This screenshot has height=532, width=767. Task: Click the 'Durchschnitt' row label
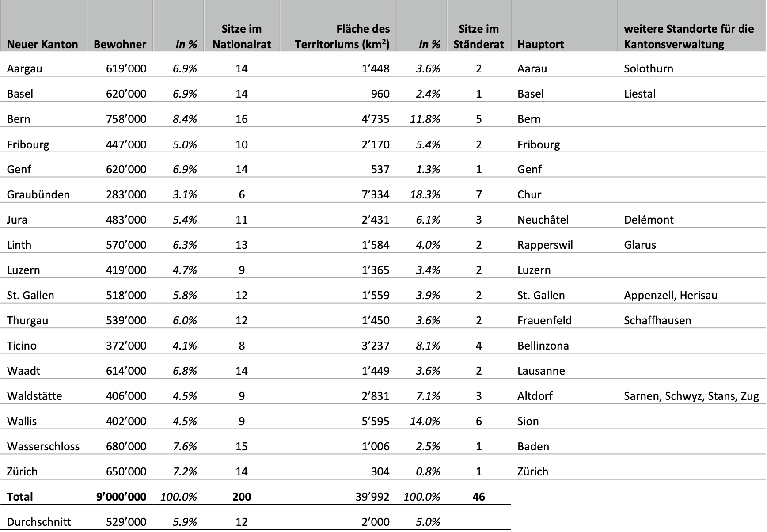pos(39,522)
